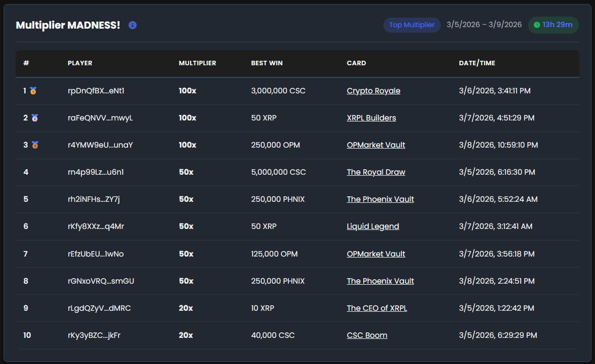Screen dimensions: 595x364
Task: Click the 10 XRP best win value
Action: (263, 308)
